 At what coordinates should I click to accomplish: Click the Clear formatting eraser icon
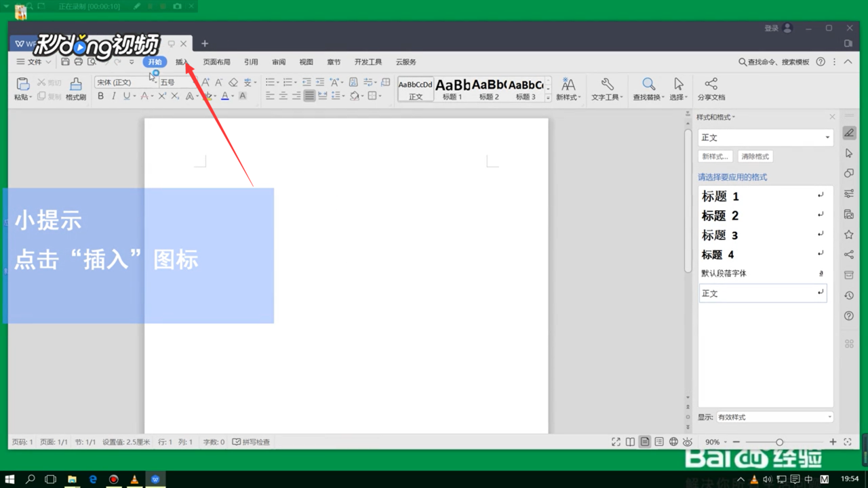(x=233, y=82)
